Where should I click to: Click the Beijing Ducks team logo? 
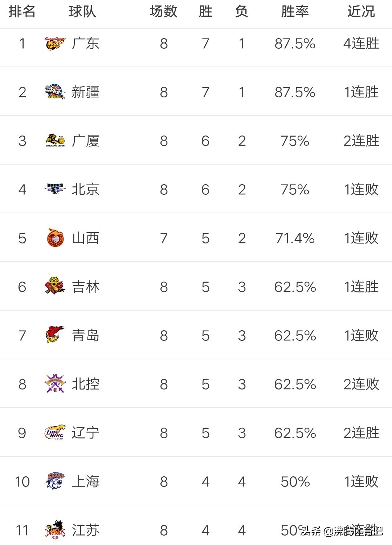pyautogui.click(x=55, y=189)
